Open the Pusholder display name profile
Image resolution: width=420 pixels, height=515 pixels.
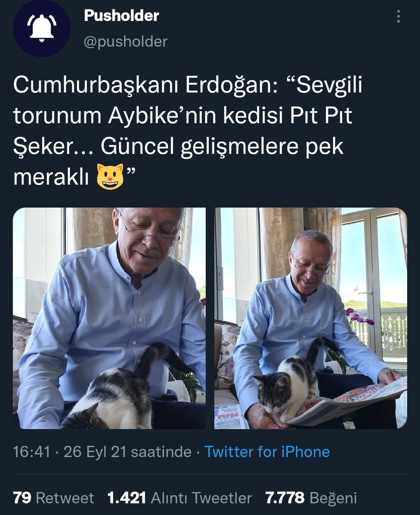(x=122, y=16)
